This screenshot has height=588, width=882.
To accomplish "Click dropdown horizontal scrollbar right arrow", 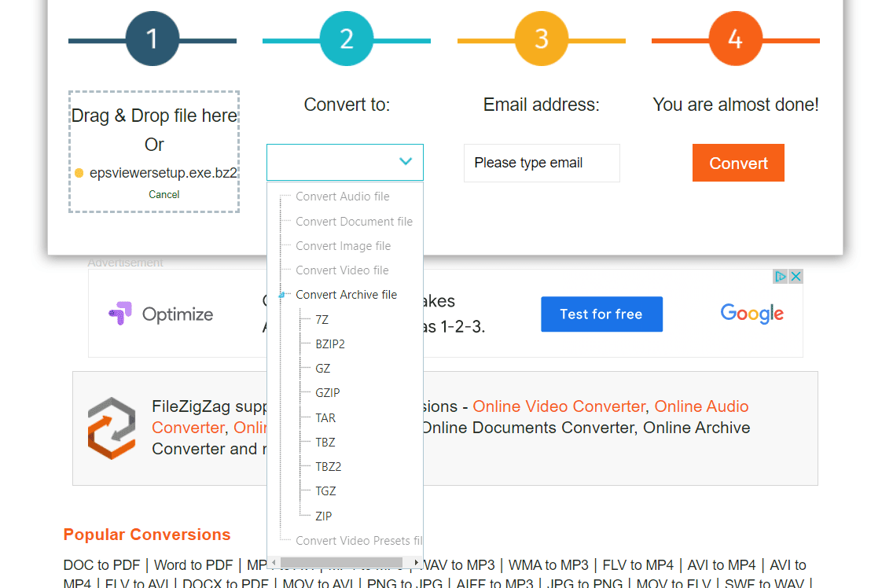I will (417, 563).
